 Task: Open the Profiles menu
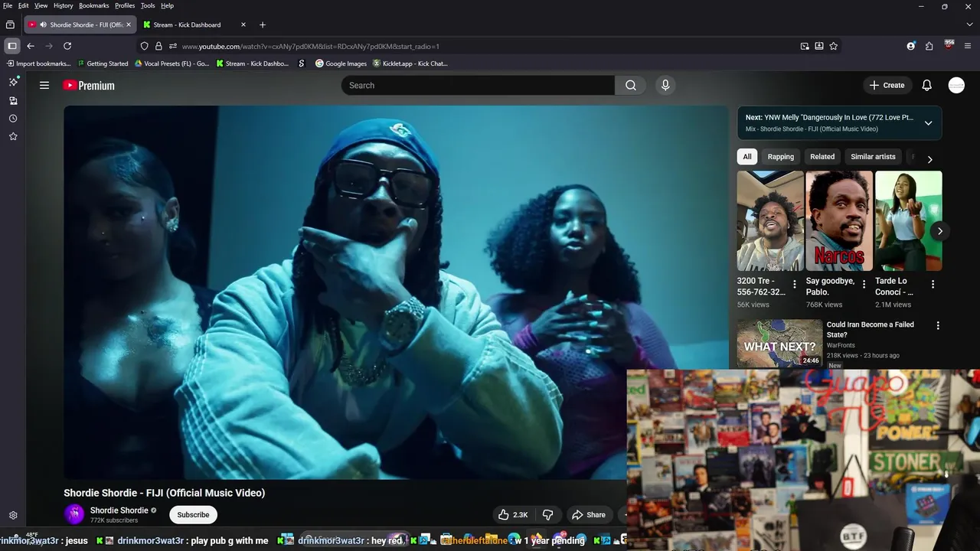click(125, 5)
